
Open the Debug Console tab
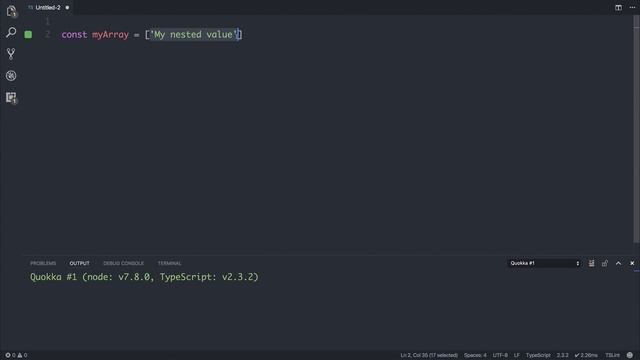pos(123,263)
